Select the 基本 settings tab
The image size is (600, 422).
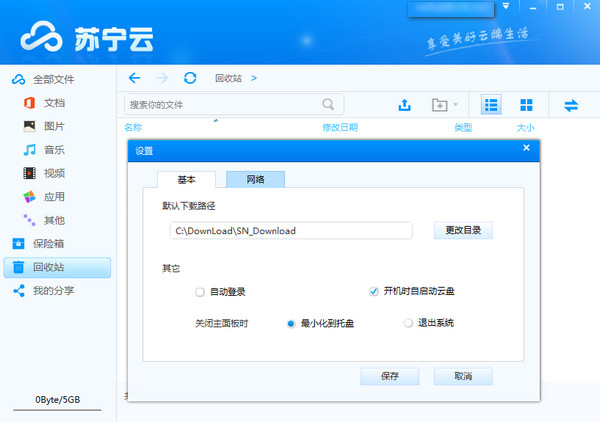point(187,180)
